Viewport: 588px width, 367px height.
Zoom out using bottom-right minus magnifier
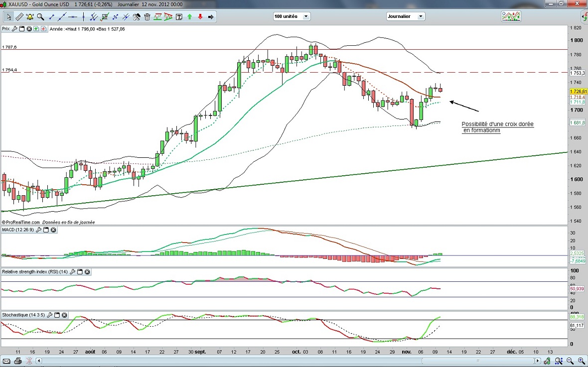(x=571, y=361)
